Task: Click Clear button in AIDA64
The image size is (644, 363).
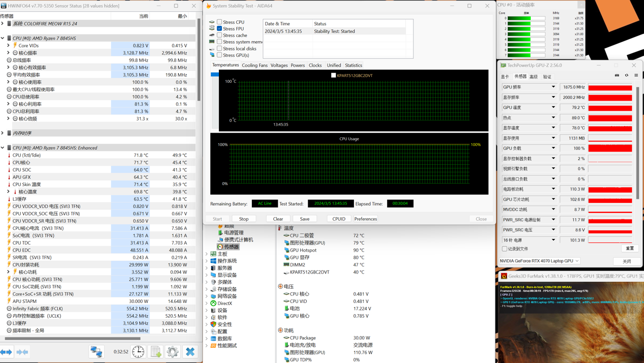Action: 278,219
